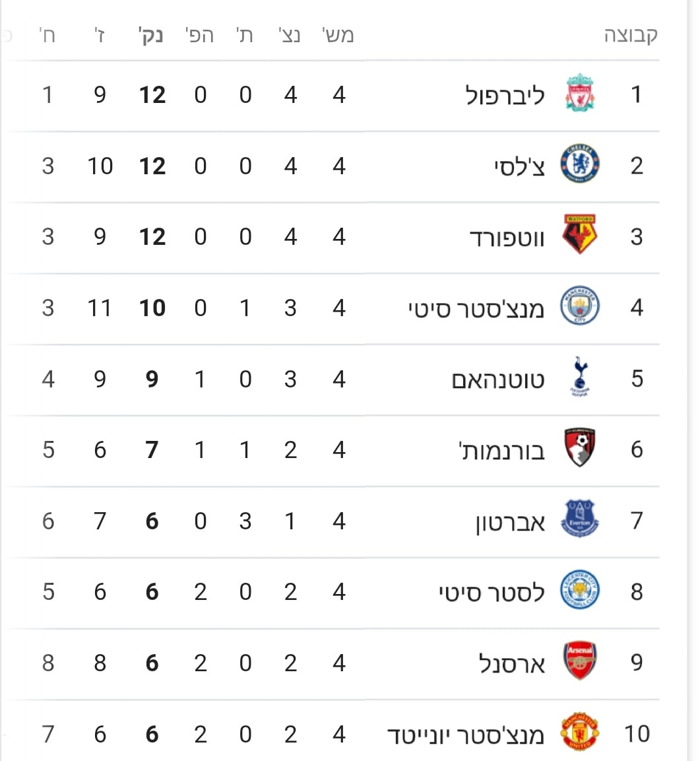
Task: Click the Manchester United crest
Action: [x=580, y=732]
